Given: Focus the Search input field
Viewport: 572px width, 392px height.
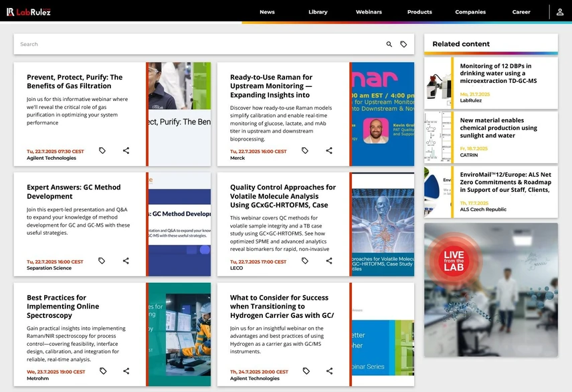Looking at the screenshot, I should [x=199, y=44].
